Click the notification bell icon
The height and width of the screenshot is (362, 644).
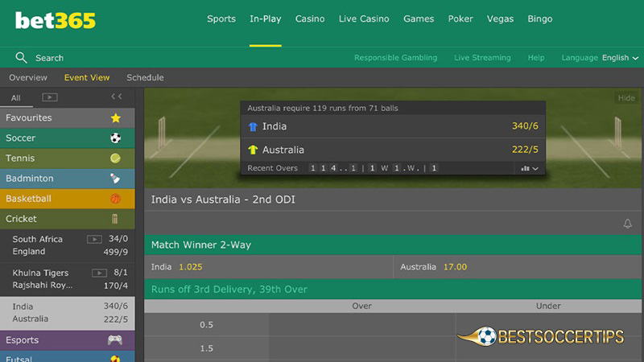(x=628, y=224)
